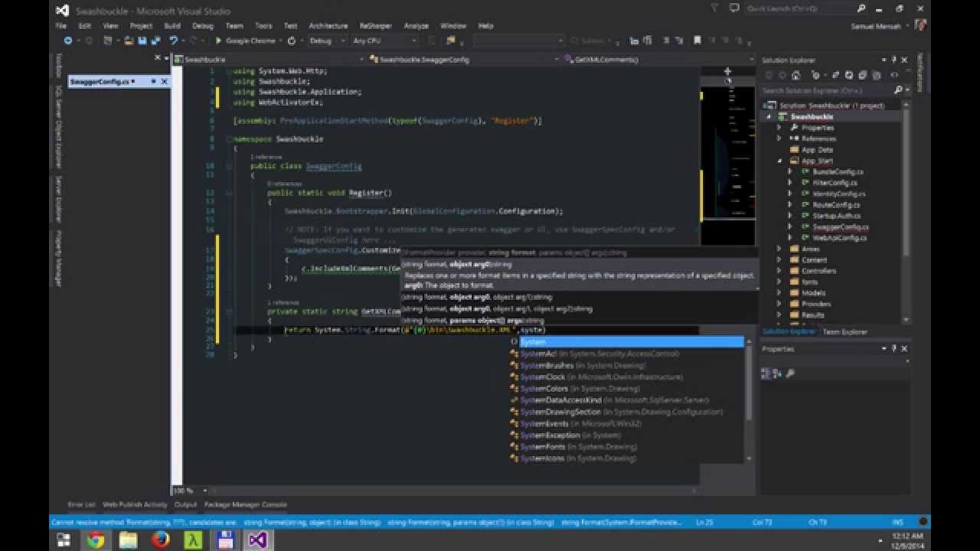Open the Toolbox side panel tab

(x=58, y=66)
